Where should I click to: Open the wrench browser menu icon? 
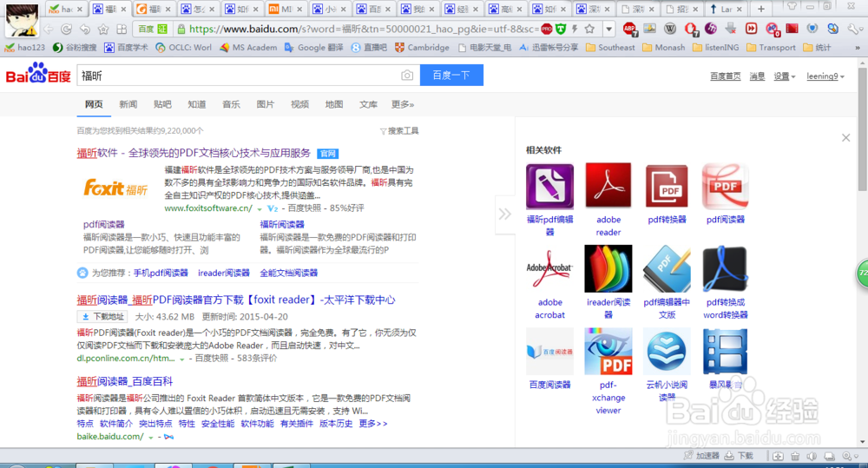[x=854, y=29]
